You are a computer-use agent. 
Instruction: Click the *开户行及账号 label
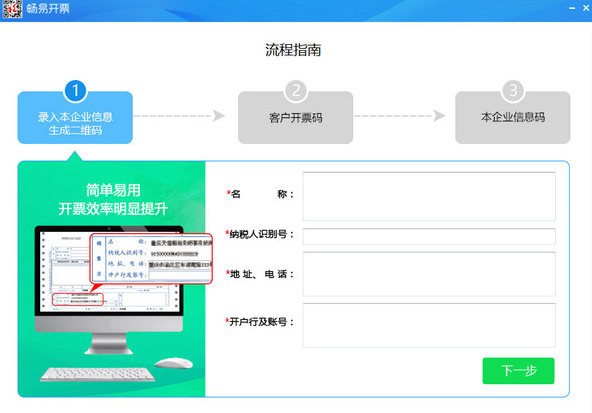tap(259, 322)
